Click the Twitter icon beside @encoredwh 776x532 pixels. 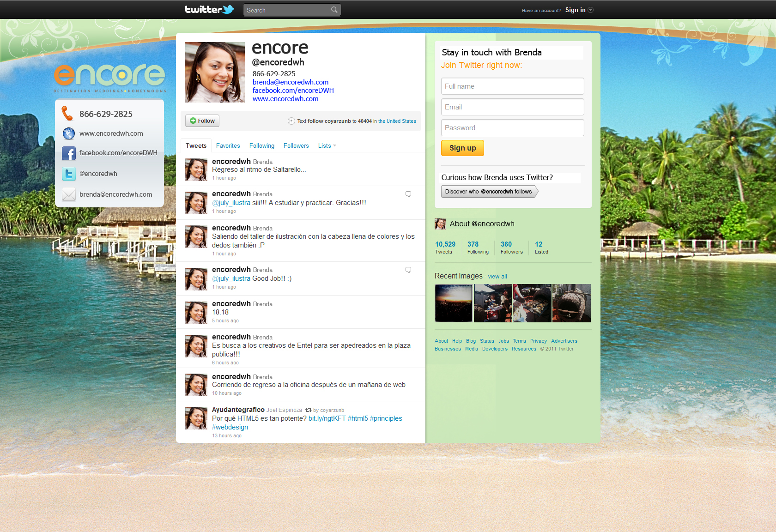click(69, 174)
